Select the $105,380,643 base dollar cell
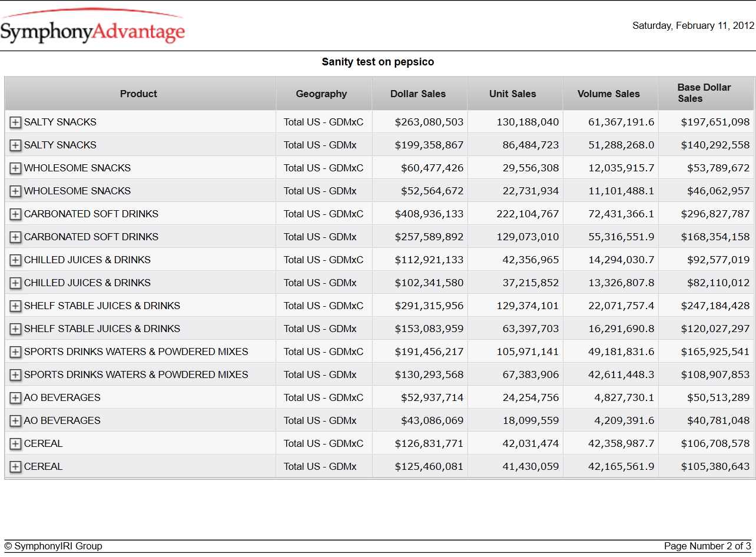Viewport: 756px width, 557px height. [706, 466]
